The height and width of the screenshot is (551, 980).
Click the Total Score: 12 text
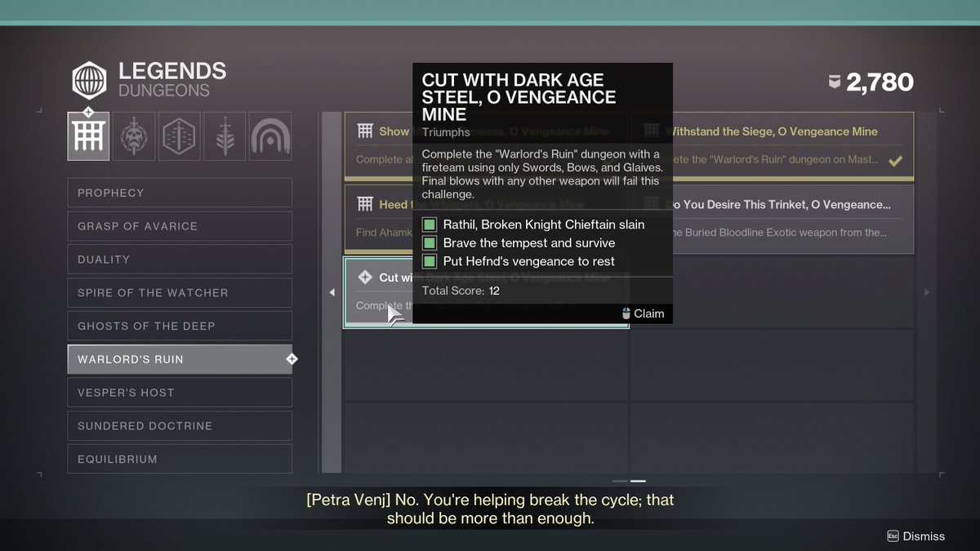(461, 291)
